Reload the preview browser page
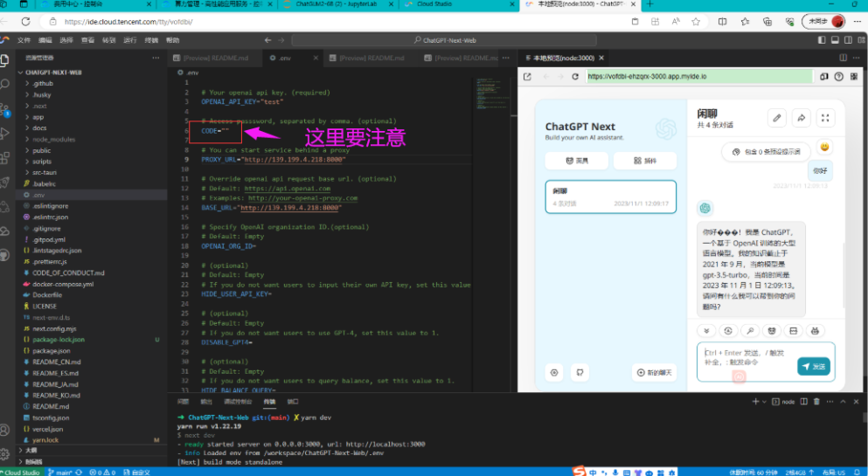This screenshot has height=476, width=868. point(575,76)
